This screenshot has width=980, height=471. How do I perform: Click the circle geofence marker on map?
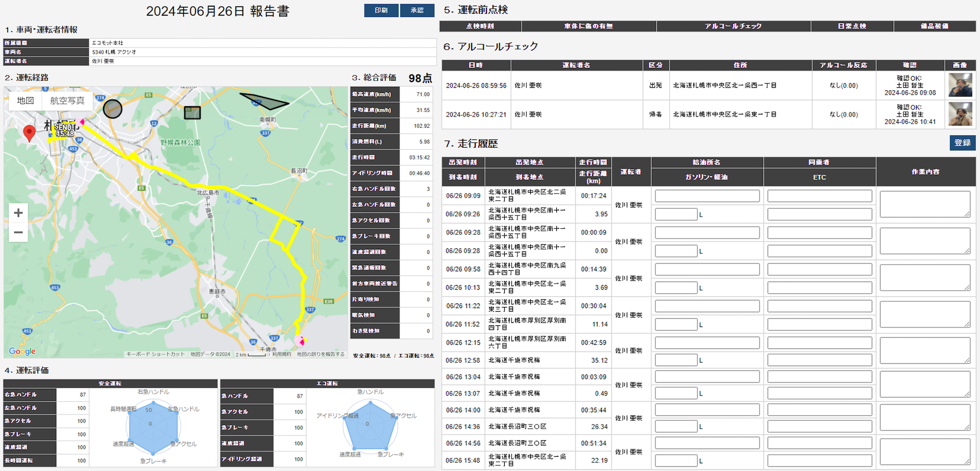(112, 109)
